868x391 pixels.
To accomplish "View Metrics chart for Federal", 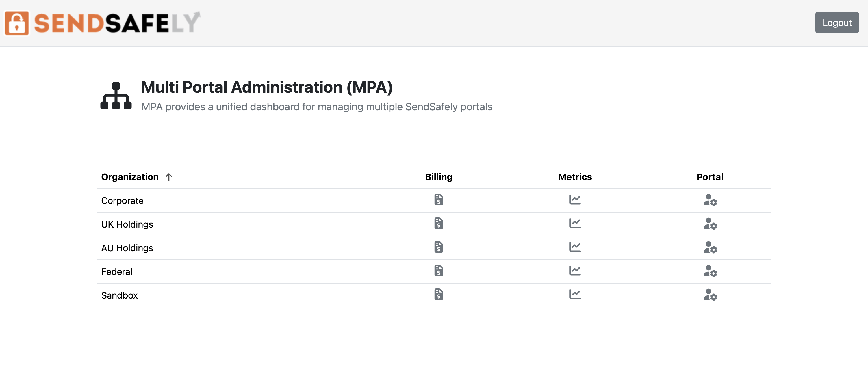I will coord(575,271).
